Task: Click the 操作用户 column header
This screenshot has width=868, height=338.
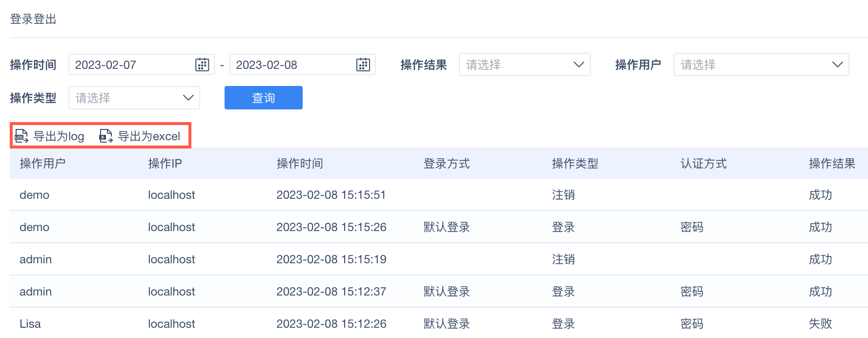Action: pyautogui.click(x=42, y=164)
